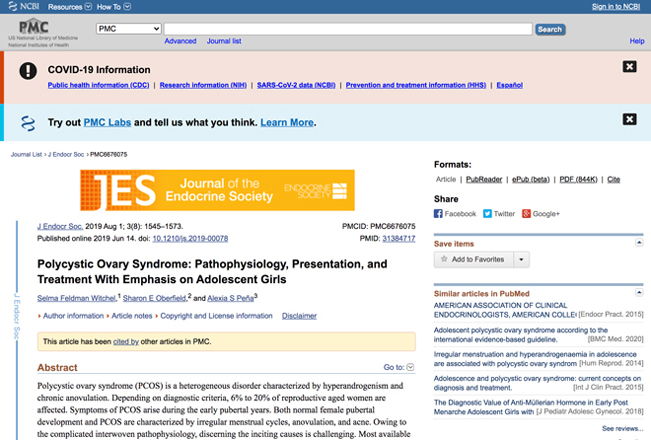This screenshot has width=651, height=440.
Task: Open American Association of Clinical Endocrinologists similar article
Action: pyautogui.click(x=505, y=310)
